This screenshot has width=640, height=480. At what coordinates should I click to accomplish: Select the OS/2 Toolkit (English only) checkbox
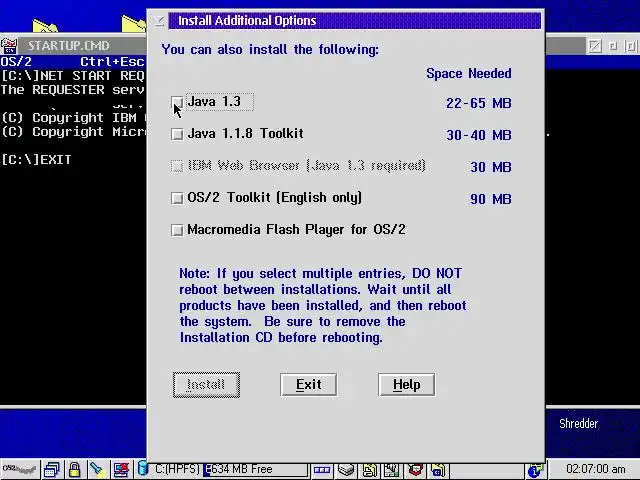177,198
